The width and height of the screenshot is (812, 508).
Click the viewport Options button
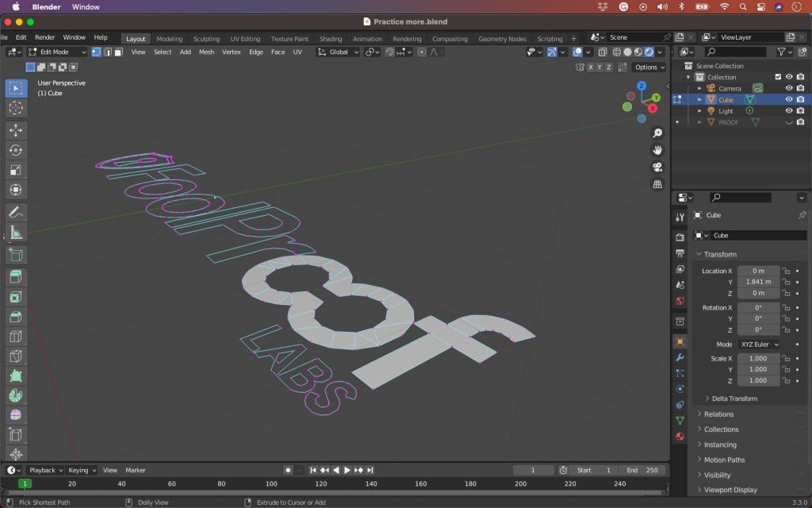coord(649,67)
